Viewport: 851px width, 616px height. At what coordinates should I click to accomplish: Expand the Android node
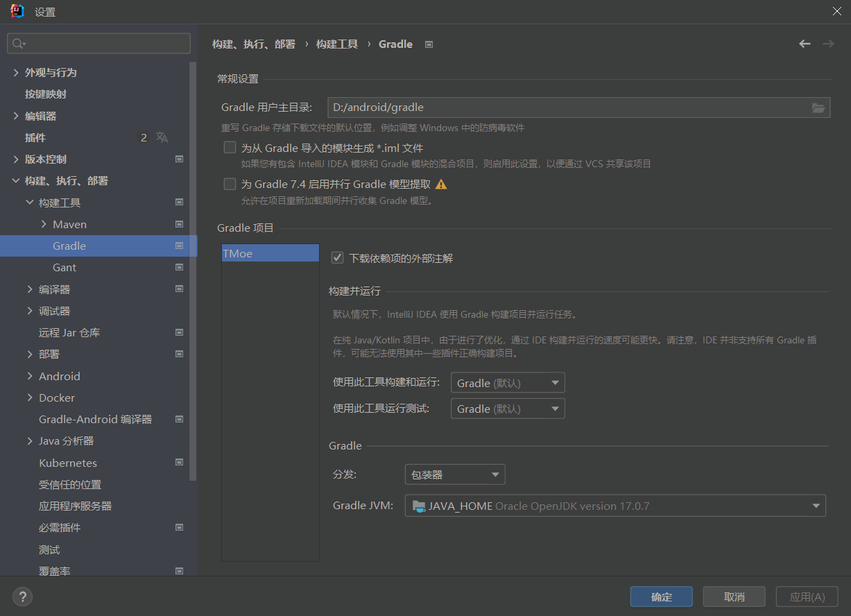point(30,376)
